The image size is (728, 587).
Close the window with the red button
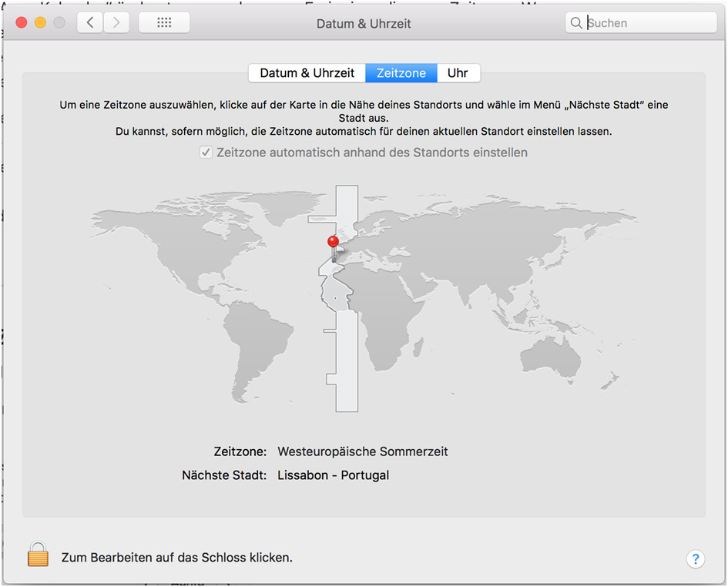[21, 23]
